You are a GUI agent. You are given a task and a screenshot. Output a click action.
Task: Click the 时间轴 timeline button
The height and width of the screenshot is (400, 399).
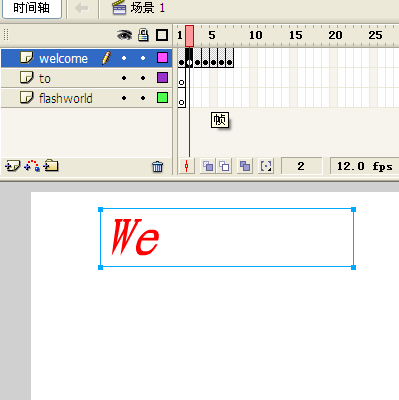tap(32, 8)
